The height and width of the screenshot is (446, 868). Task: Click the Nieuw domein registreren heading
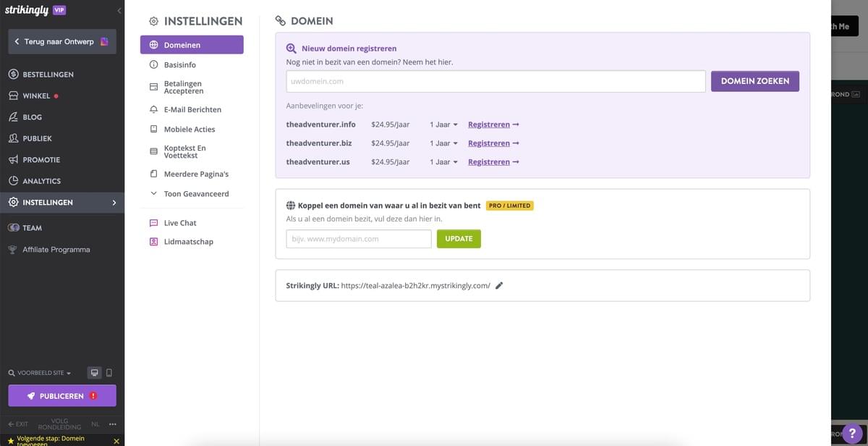pos(349,49)
